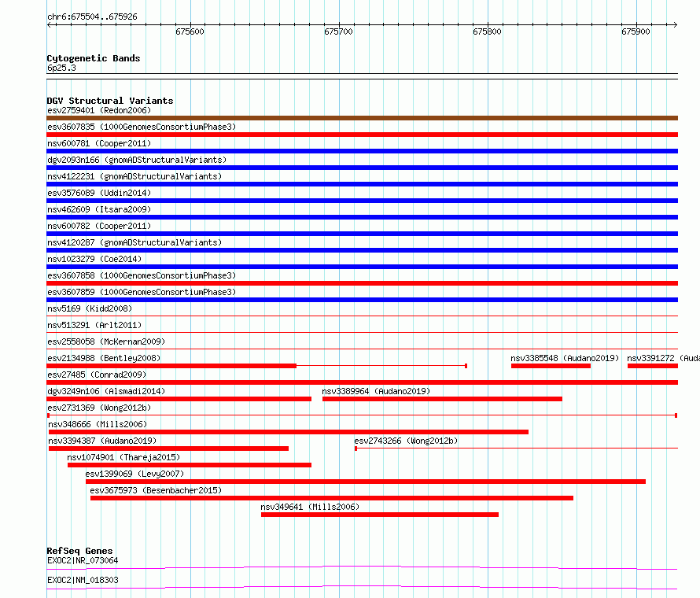Click the red bar under nsv1074901
Viewport: 700px width, 598px height.
click(x=190, y=465)
